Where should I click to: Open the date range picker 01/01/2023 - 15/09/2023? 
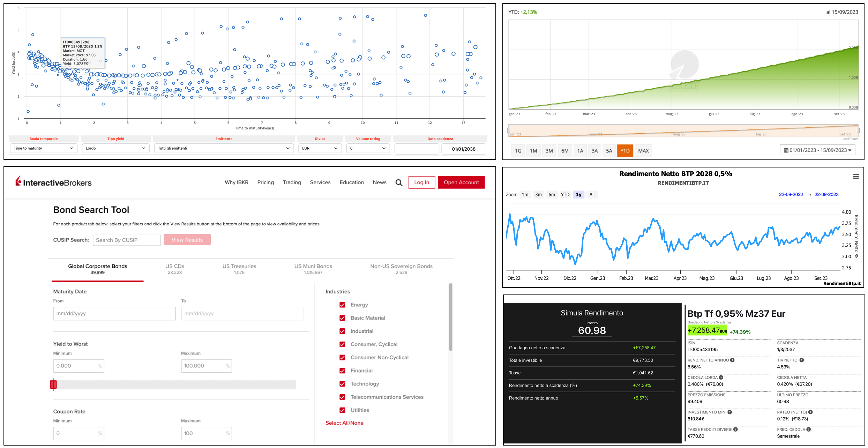(817, 150)
